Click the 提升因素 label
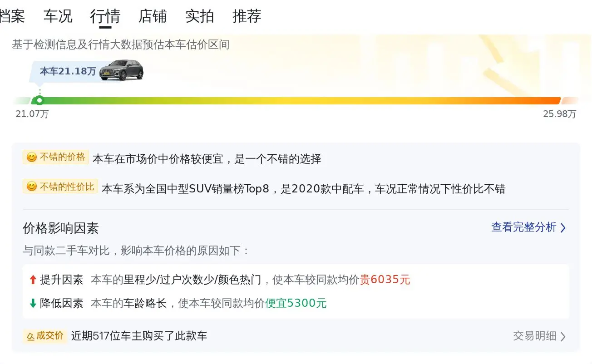The width and height of the screenshot is (592, 364). pyautogui.click(x=62, y=280)
